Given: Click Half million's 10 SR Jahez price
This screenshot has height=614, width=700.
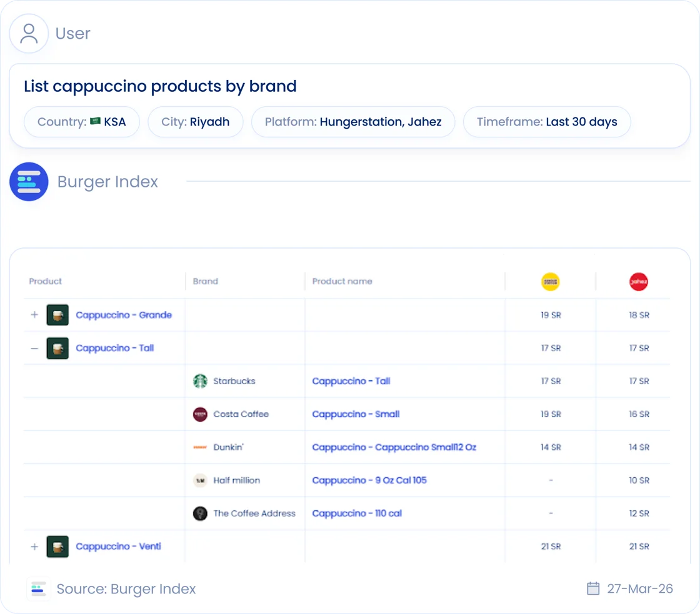Looking at the screenshot, I should [x=639, y=480].
